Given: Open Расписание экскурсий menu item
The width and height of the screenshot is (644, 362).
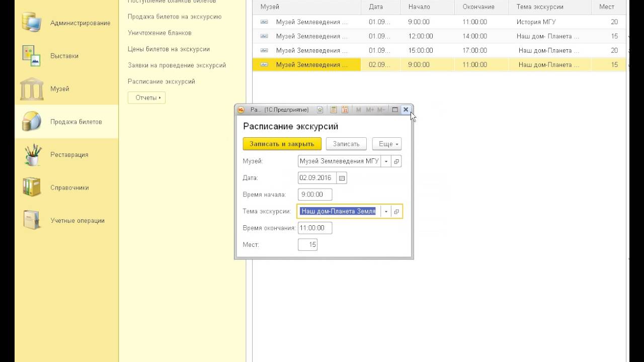Looking at the screenshot, I should 161,81.
